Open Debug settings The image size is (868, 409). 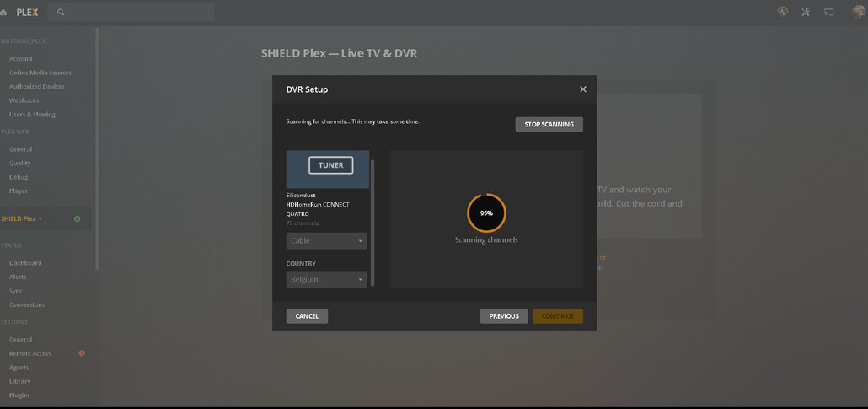click(19, 177)
